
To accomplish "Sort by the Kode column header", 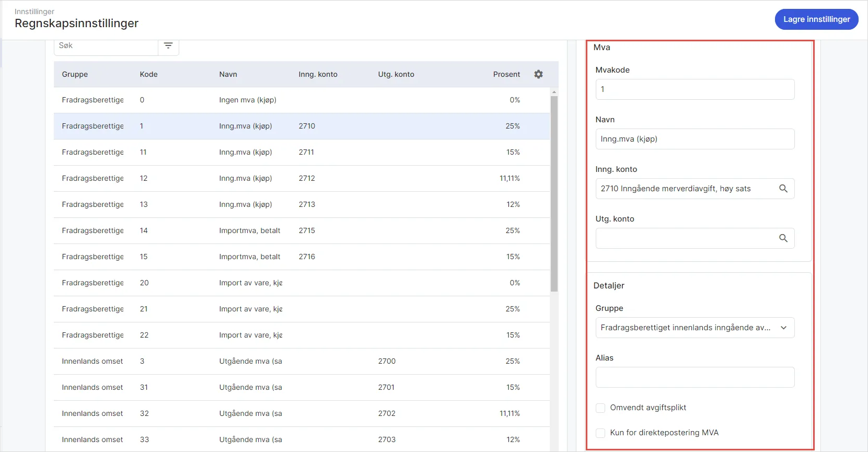I will point(149,74).
